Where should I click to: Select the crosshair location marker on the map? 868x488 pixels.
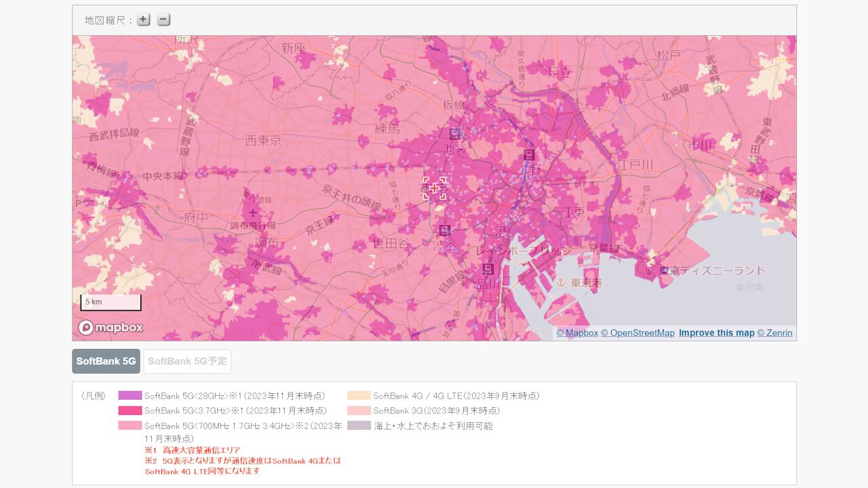click(x=434, y=188)
